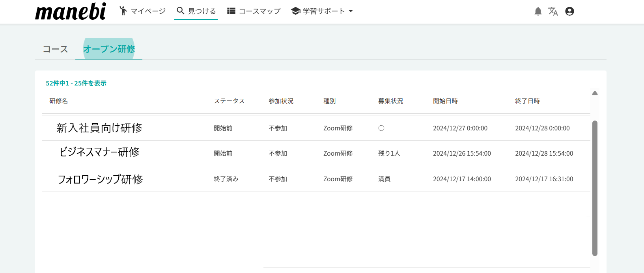Select the オープン研修 tab
This screenshot has height=273, width=644.
tap(109, 49)
